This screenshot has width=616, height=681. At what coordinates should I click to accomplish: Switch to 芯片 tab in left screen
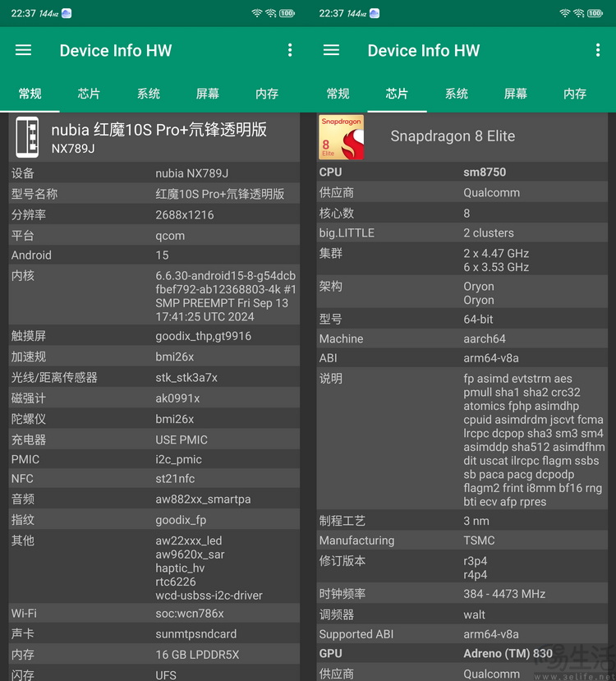coord(89,94)
